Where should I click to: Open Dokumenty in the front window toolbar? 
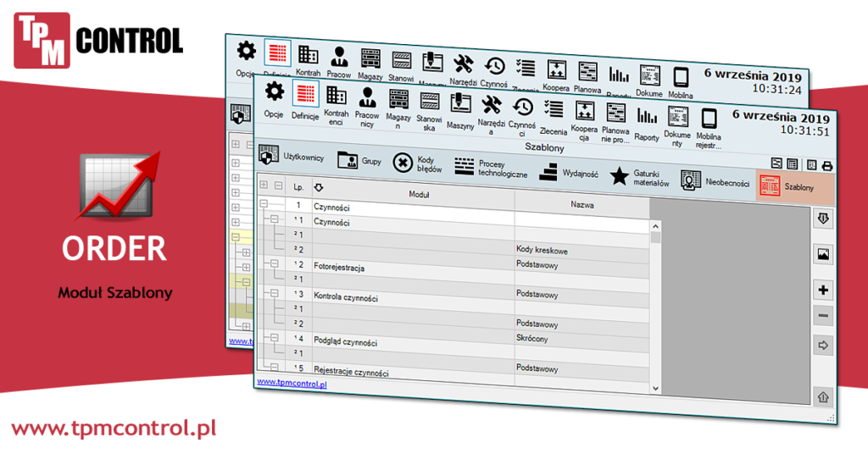point(677,127)
